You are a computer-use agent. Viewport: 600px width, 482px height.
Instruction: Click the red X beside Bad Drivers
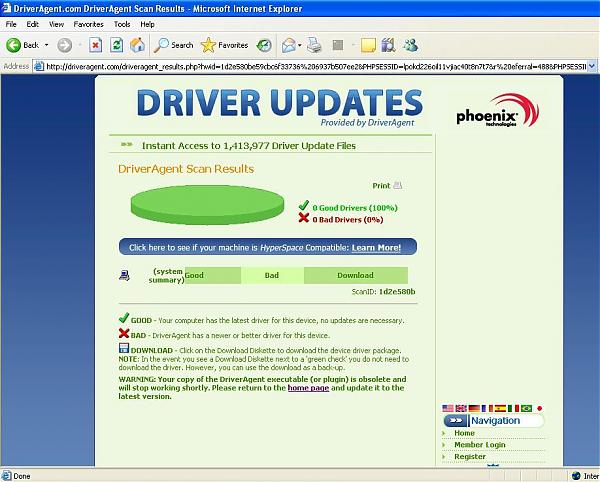pyautogui.click(x=304, y=218)
